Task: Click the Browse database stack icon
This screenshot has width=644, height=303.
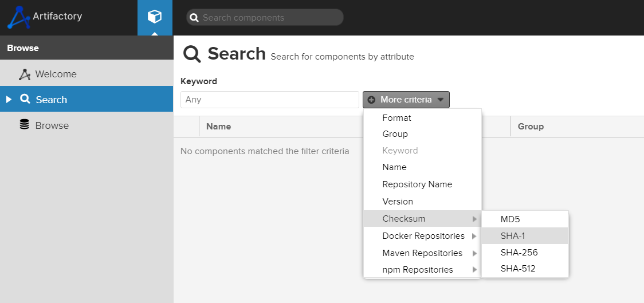Action: (24, 125)
